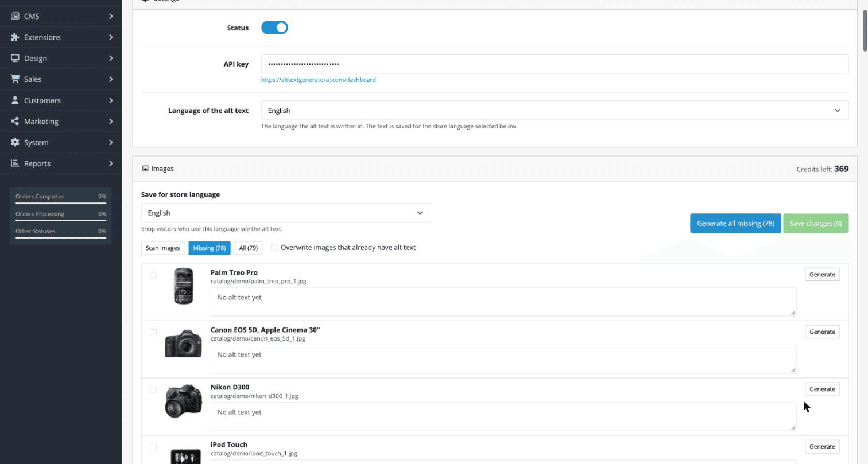Click the catalog/demo/palm_treo_pro_1.jpg path
Image resolution: width=868 pixels, height=464 pixels.
coord(258,282)
